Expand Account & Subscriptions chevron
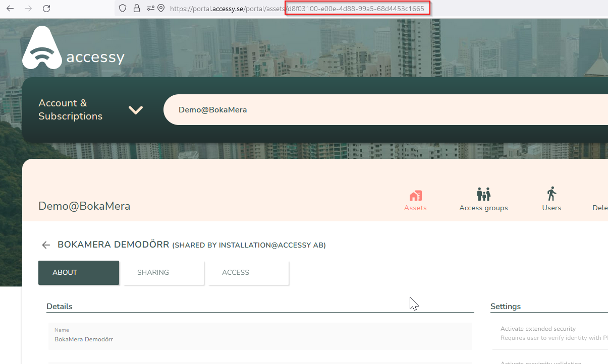Screen dimensions: 608x364 (x=136, y=110)
